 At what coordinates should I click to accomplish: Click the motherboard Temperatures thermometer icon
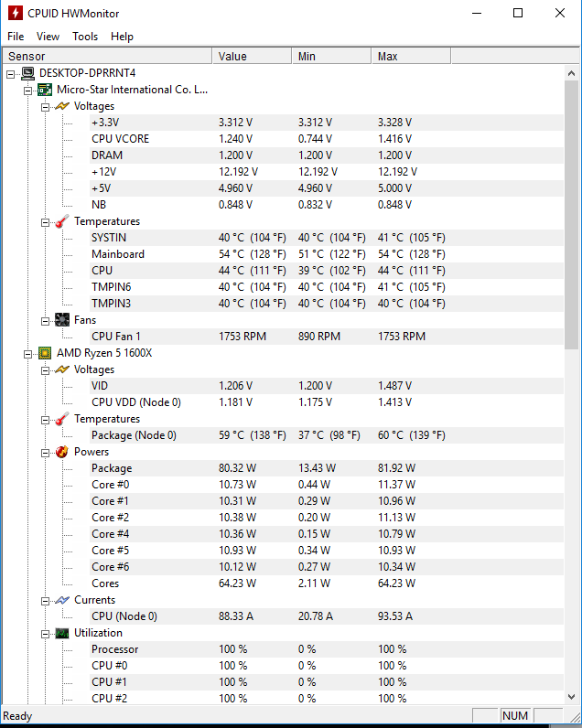coord(62,221)
